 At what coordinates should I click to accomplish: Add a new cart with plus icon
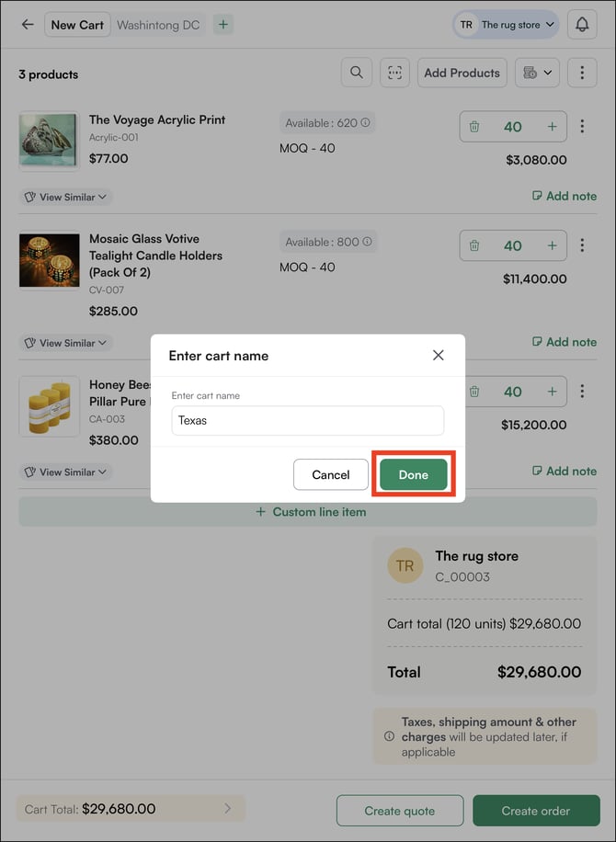(x=223, y=25)
